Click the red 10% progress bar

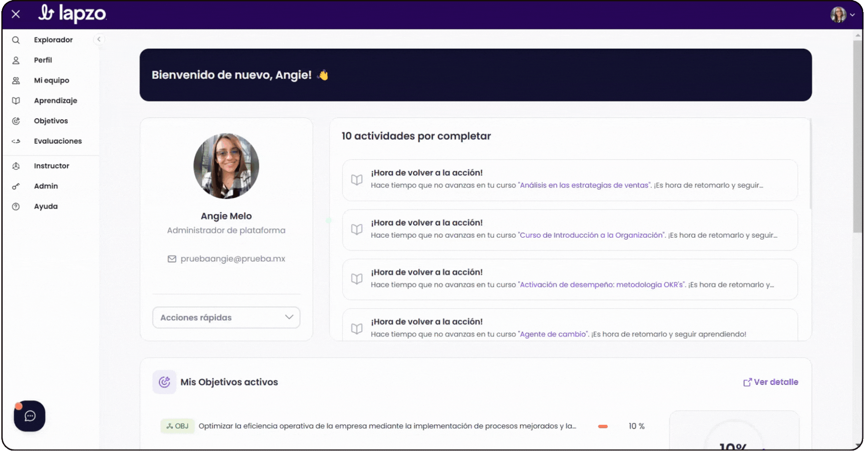point(603,427)
